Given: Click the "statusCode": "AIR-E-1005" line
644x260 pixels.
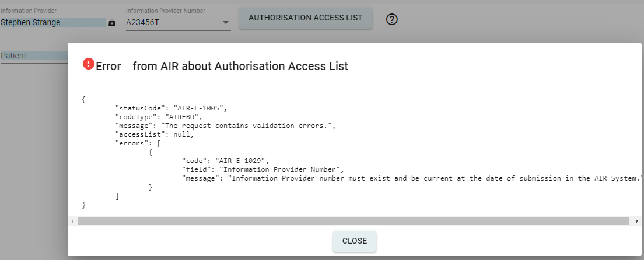Looking at the screenshot, I should [171, 108].
